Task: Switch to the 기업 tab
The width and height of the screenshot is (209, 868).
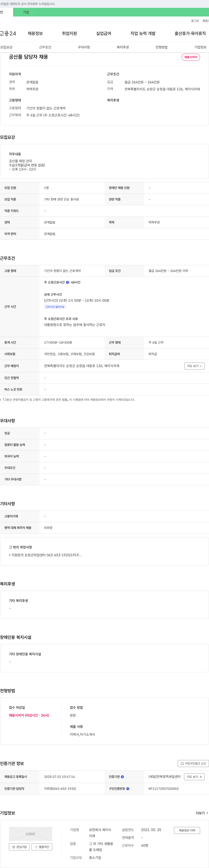Action: [26, 12]
